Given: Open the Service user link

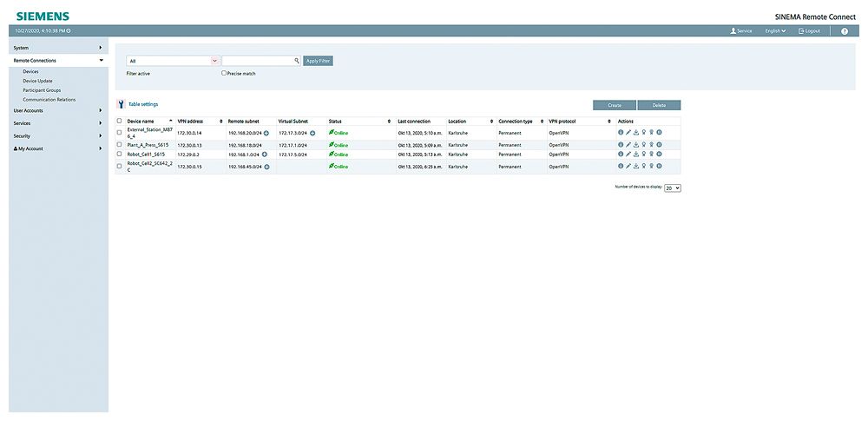Looking at the screenshot, I should pos(741,31).
